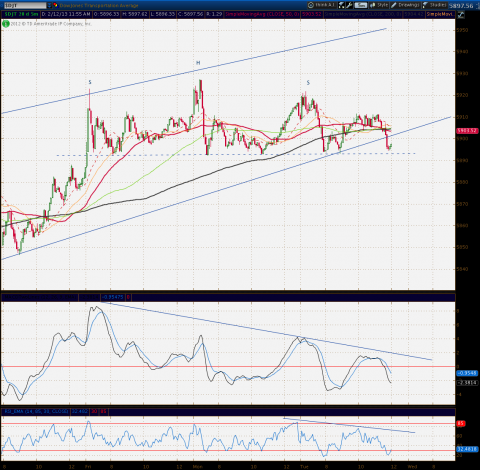Click the symbol input field showing $DJT
Image resolution: width=480 pixels, height=470 pixels.
(25, 5)
